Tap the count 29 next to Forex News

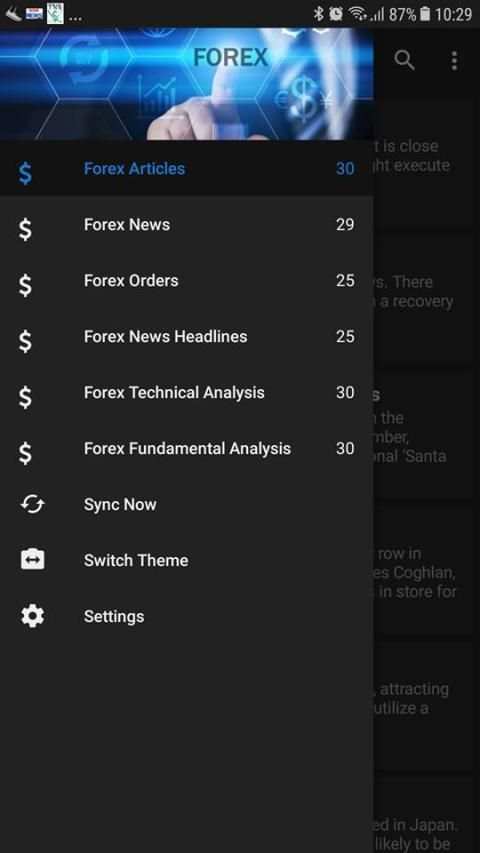(x=345, y=225)
